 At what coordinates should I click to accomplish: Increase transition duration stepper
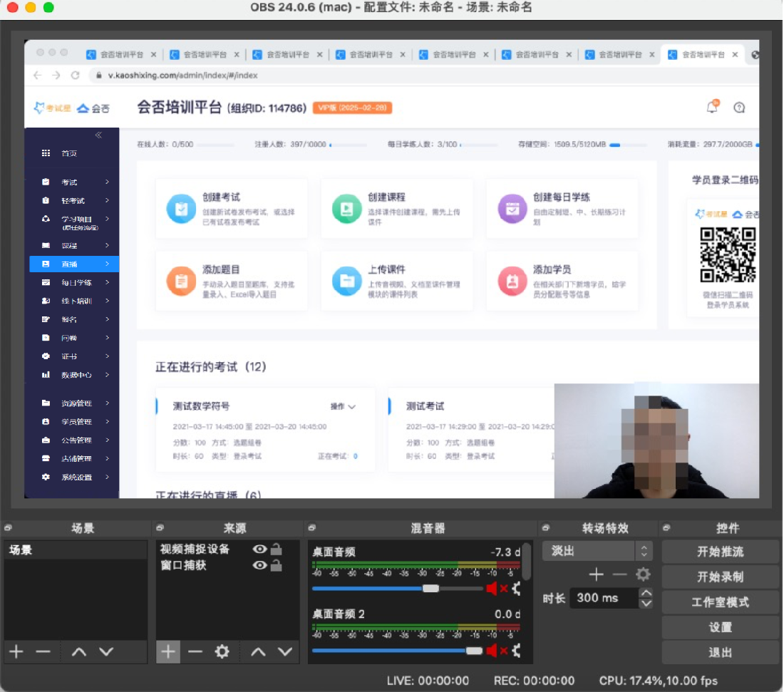click(646, 593)
